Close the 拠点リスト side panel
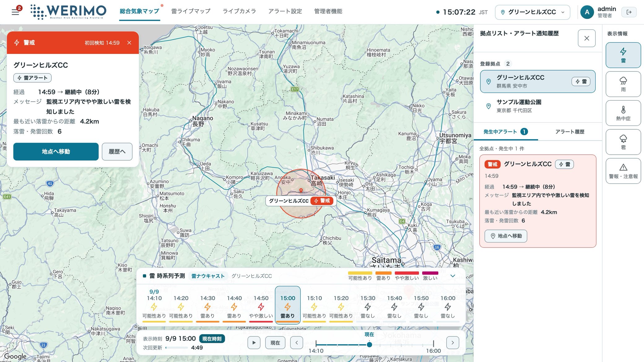This screenshot has width=644, height=362. [x=586, y=38]
